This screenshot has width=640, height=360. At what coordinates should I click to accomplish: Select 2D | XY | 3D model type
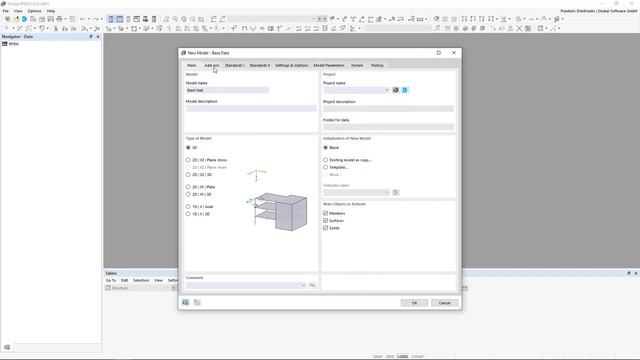point(188,194)
